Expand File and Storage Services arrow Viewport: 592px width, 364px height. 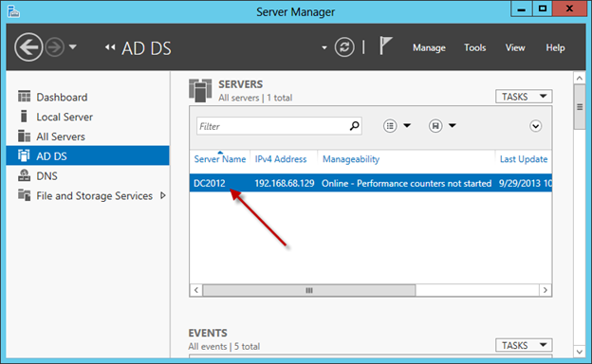[x=163, y=195]
